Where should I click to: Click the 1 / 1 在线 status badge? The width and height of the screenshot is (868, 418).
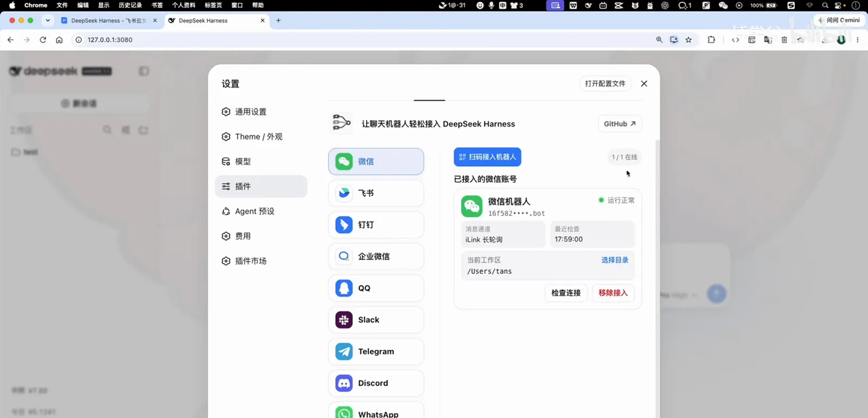coord(624,157)
